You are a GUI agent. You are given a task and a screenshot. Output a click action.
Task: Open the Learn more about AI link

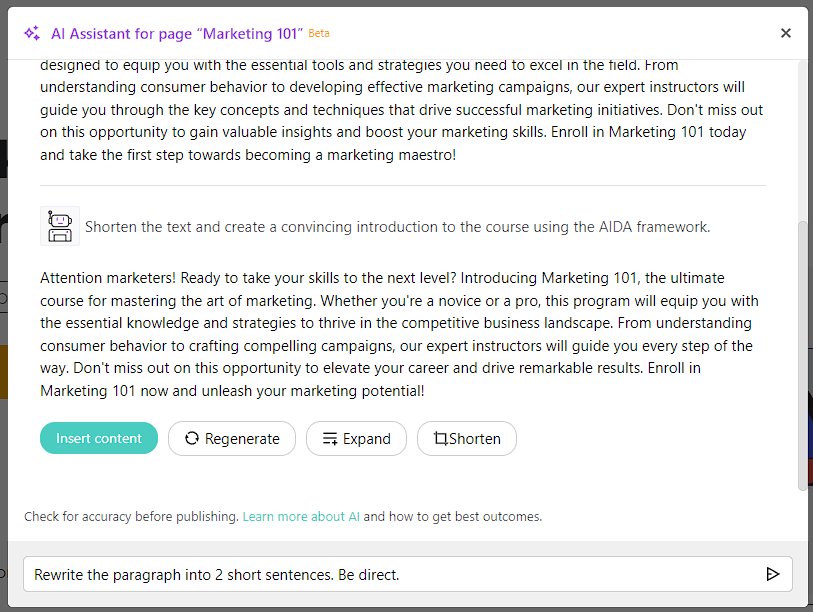coord(301,516)
